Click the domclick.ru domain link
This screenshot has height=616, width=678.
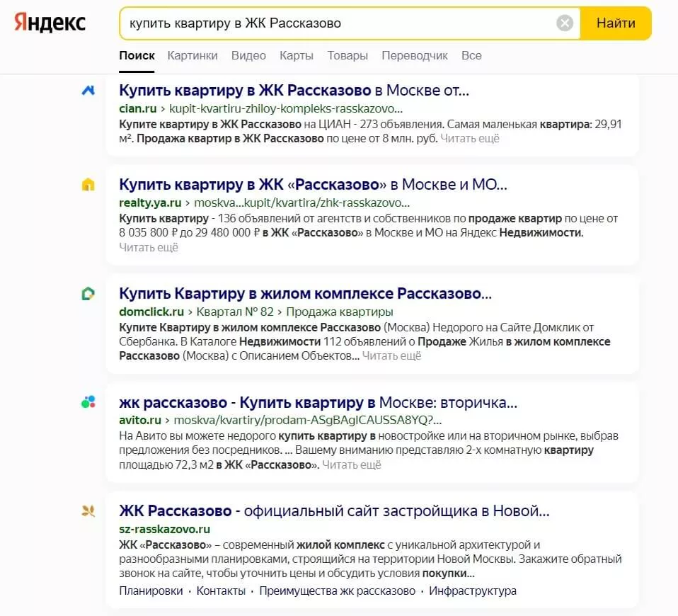[151, 312]
